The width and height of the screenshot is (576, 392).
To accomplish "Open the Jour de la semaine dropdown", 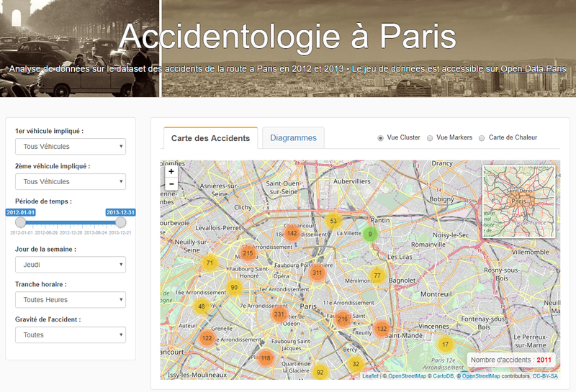I will click(x=71, y=265).
